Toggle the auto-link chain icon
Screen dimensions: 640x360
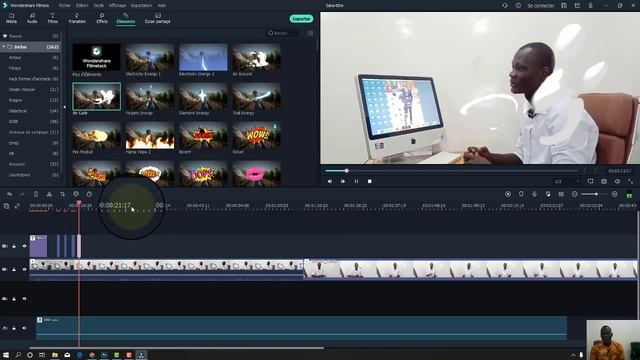click(17, 206)
